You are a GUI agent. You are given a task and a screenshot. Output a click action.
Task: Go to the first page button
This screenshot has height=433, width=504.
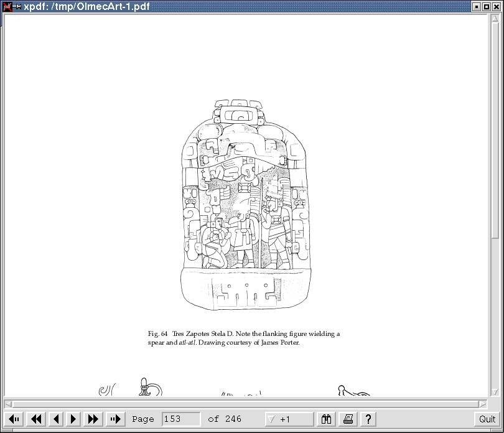14,419
